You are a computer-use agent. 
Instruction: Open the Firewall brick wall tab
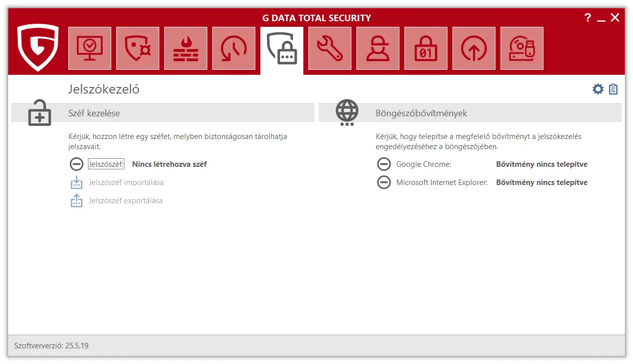186,49
